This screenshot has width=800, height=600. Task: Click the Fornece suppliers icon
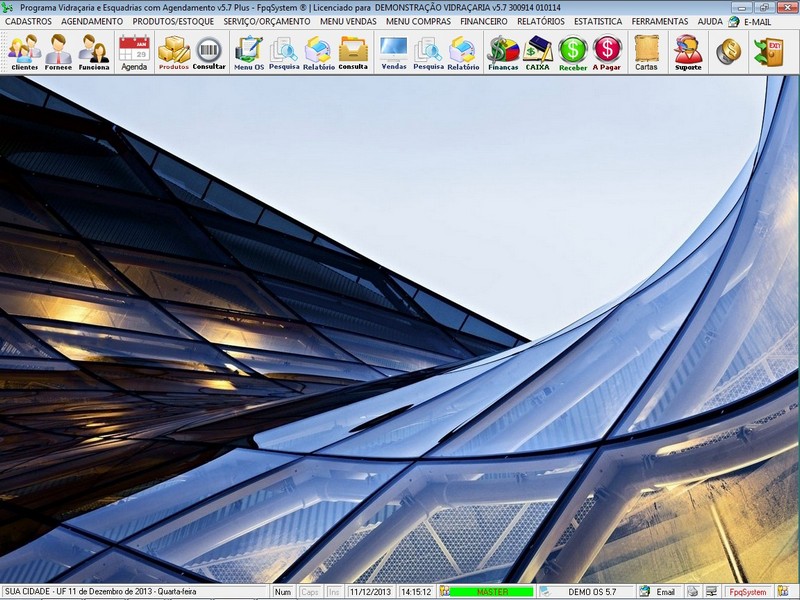[x=59, y=51]
